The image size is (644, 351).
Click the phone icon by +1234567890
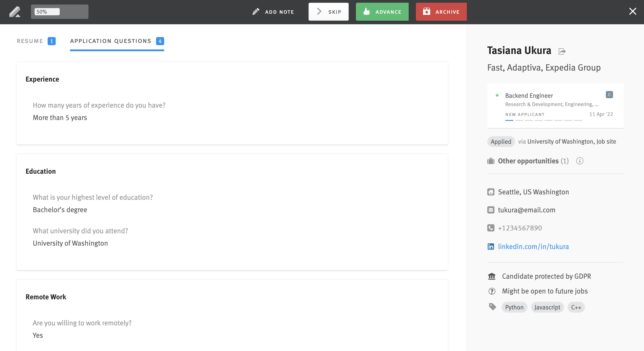491,228
